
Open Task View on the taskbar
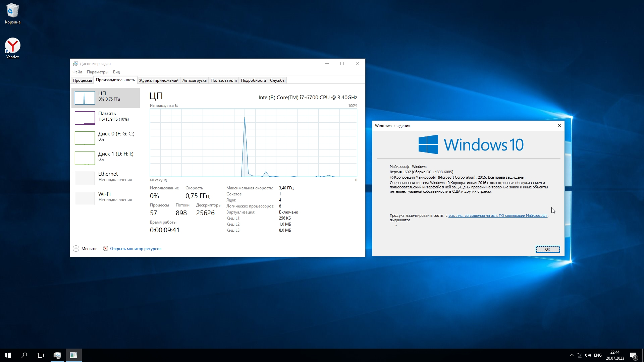(x=40, y=355)
